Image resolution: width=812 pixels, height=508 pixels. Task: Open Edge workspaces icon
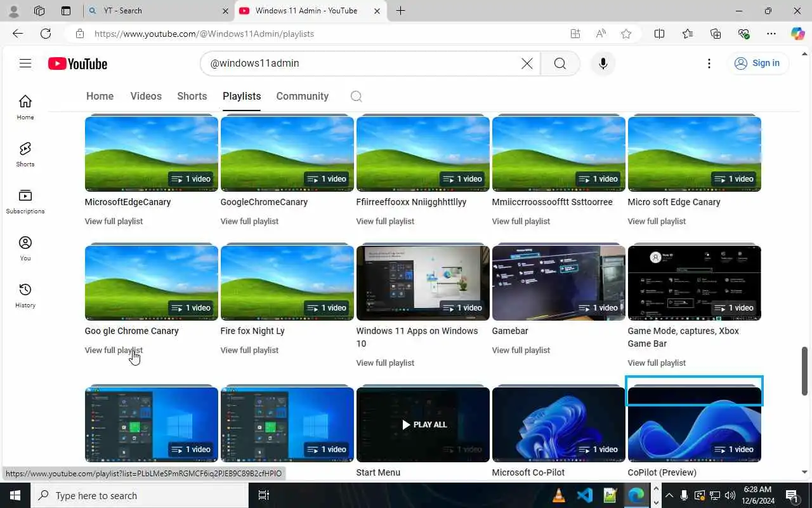click(x=39, y=11)
